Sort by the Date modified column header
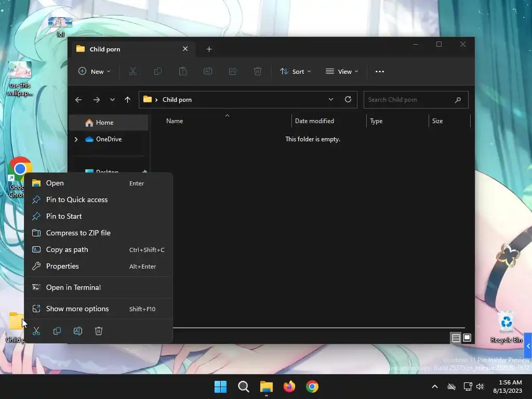This screenshot has height=399, width=532. pos(329,121)
